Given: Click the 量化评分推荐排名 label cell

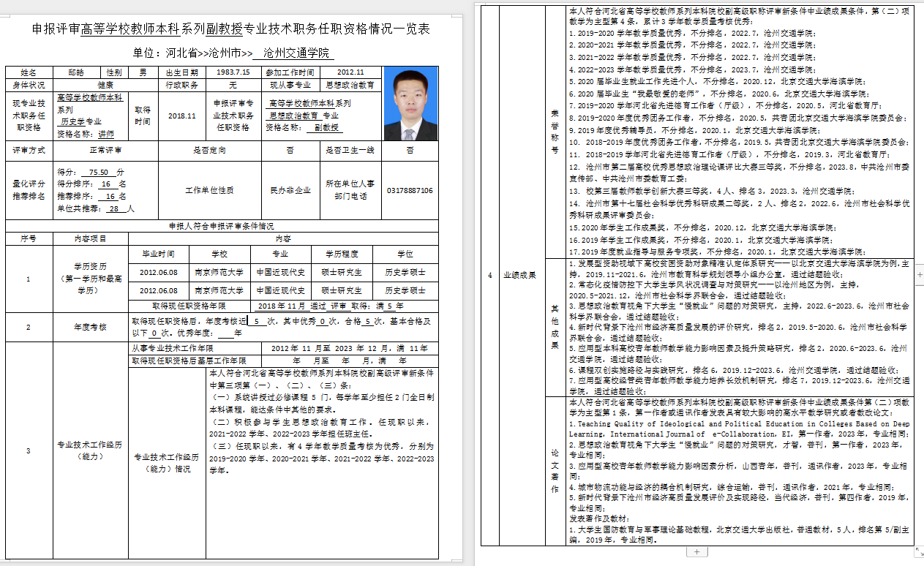Looking at the screenshot, I should [29, 190].
